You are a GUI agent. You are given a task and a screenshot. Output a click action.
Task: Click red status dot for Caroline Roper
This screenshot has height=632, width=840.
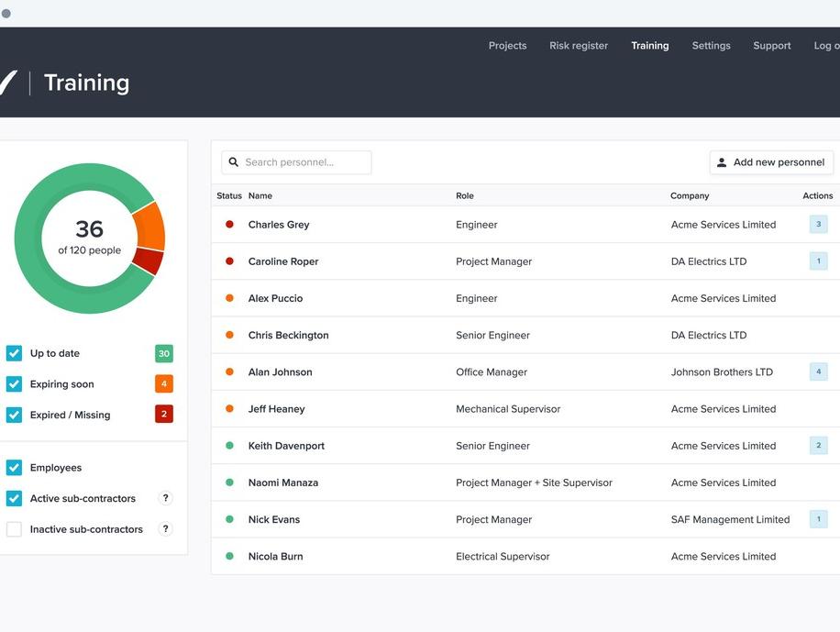(x=229, y=261)
